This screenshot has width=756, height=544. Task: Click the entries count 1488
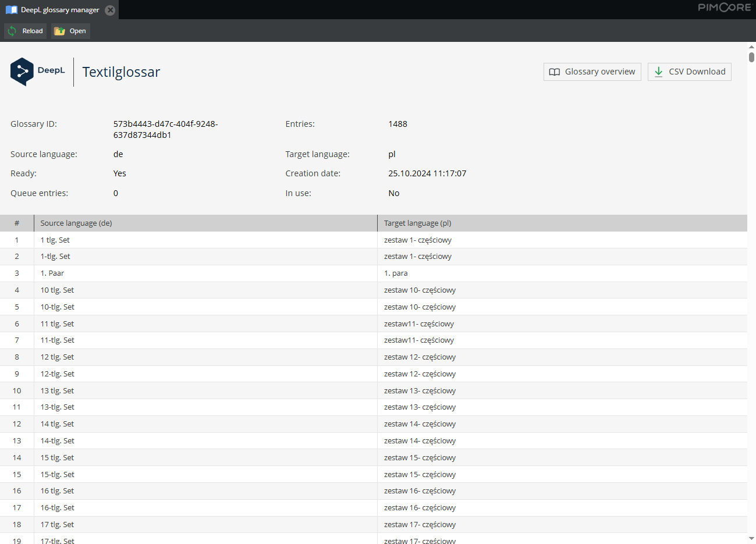pos(397,124)
